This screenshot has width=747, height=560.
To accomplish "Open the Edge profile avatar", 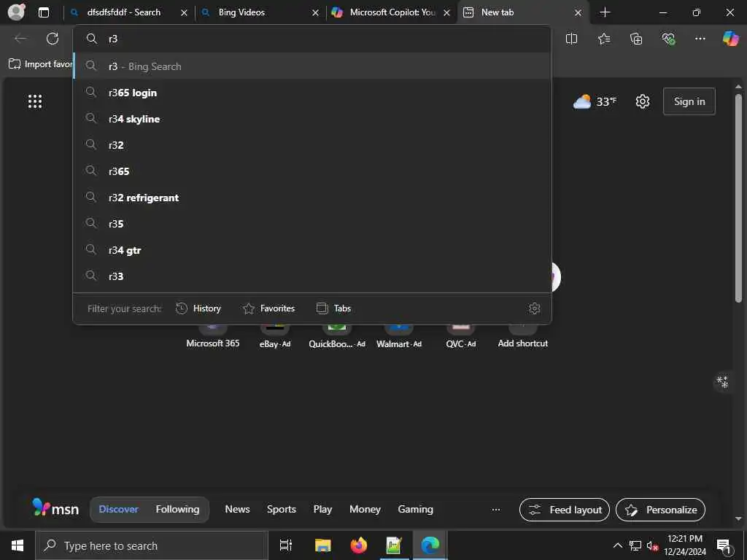I will tap(16, 12).
